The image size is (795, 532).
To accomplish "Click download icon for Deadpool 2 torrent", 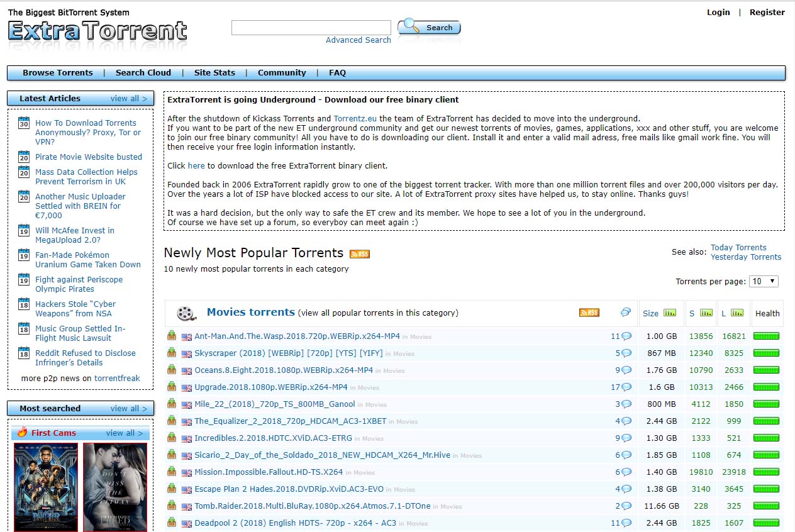I will pos(172,523).
